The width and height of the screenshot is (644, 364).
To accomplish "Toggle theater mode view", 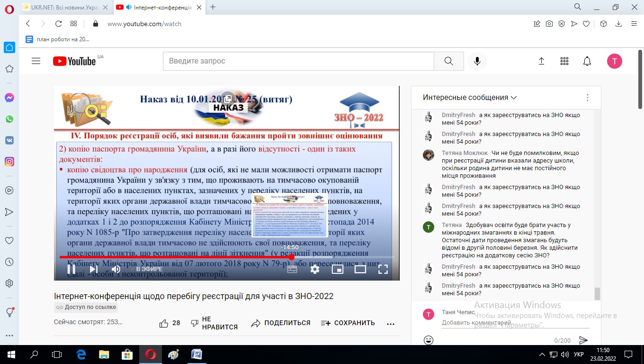I will click(360, 269).
